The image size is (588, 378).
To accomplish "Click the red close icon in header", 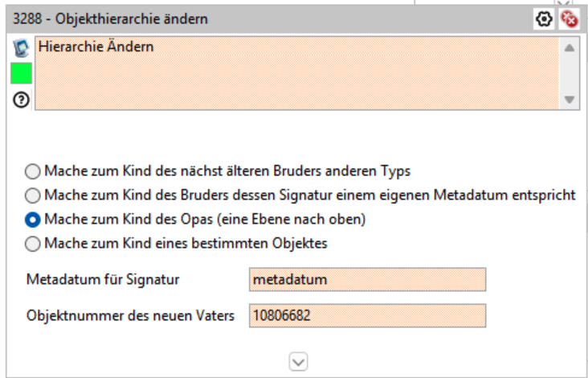I will pyautogui.click(x=570, y=18).
